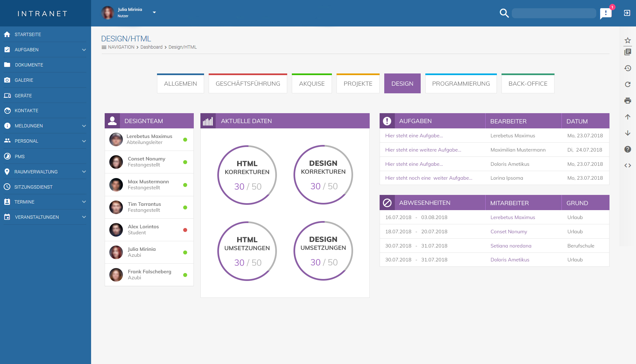Click the HTML Korrekturen progress circle
636x364 pixels.
coord(247,175)
